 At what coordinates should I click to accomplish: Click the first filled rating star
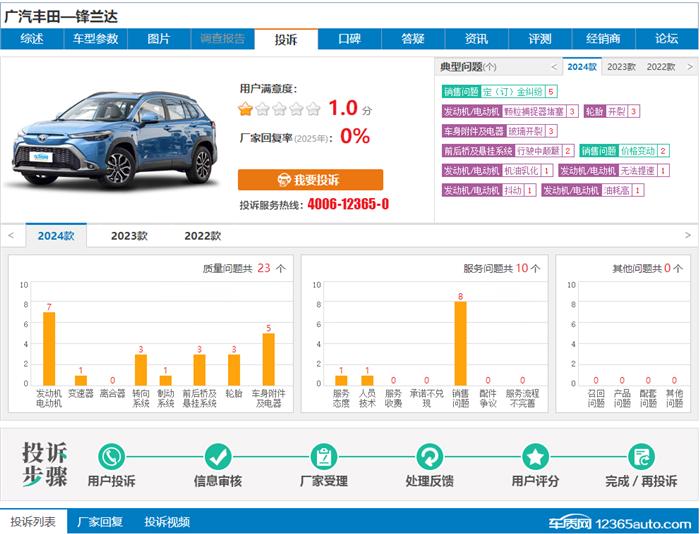click(x=245, y=108)
